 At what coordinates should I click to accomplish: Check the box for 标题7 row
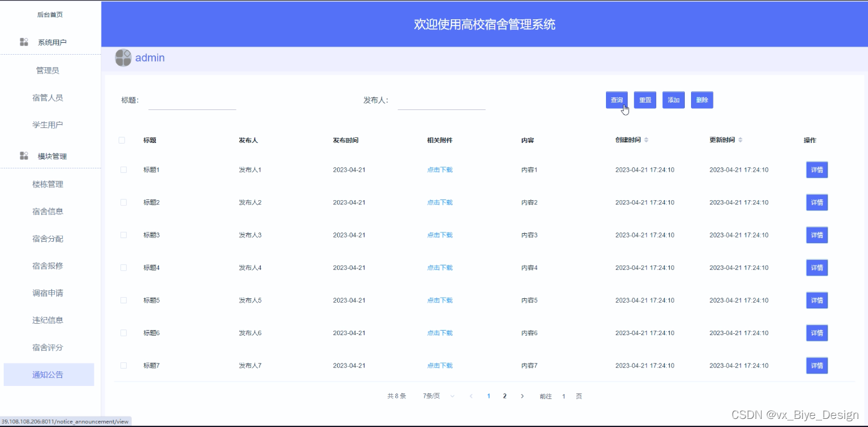(x=124, y=365)
